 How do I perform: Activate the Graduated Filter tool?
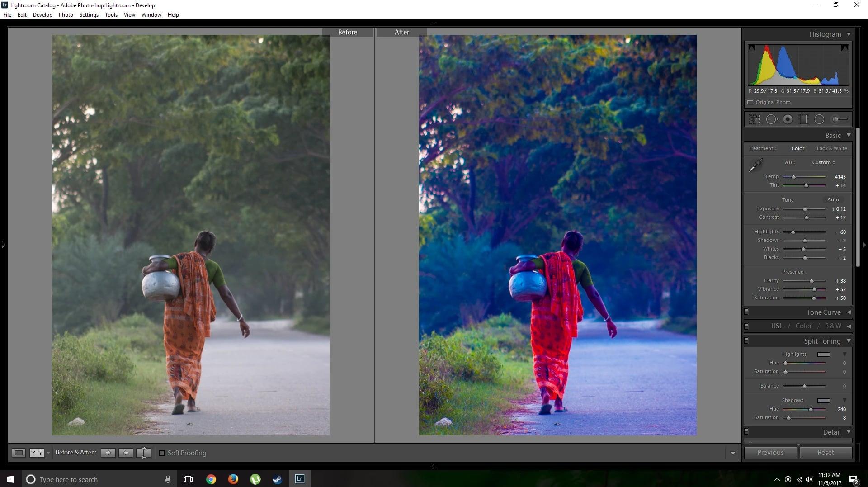(804, 119)
